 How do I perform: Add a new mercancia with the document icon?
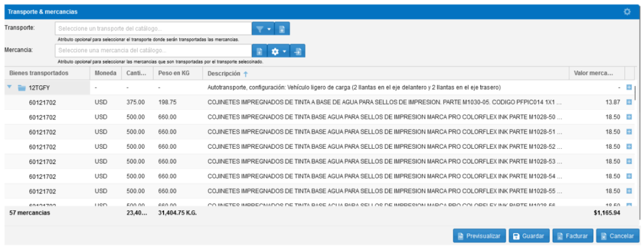tap(260, 52)
